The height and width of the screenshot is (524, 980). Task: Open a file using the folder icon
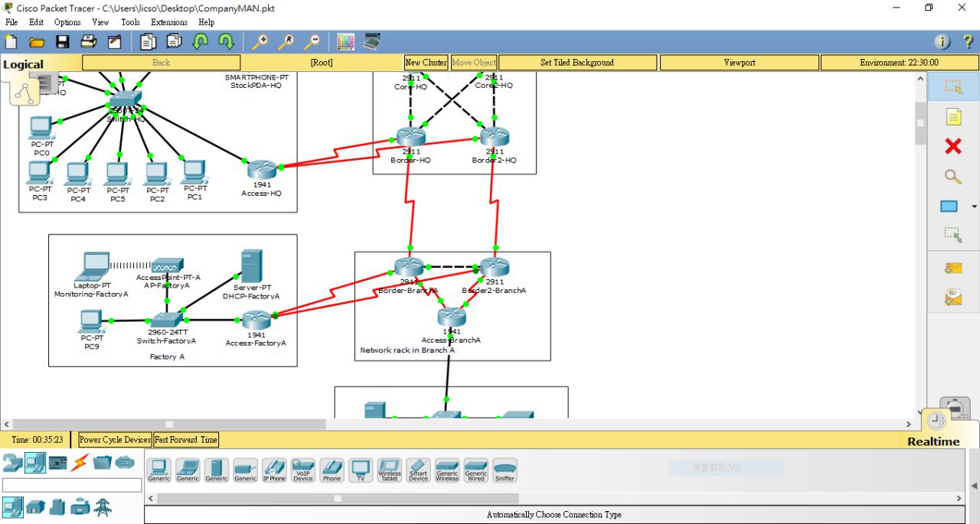(x=36, y=41)
